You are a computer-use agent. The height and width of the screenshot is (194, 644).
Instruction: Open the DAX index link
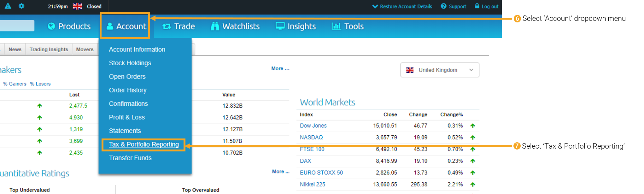pos(305,161)
